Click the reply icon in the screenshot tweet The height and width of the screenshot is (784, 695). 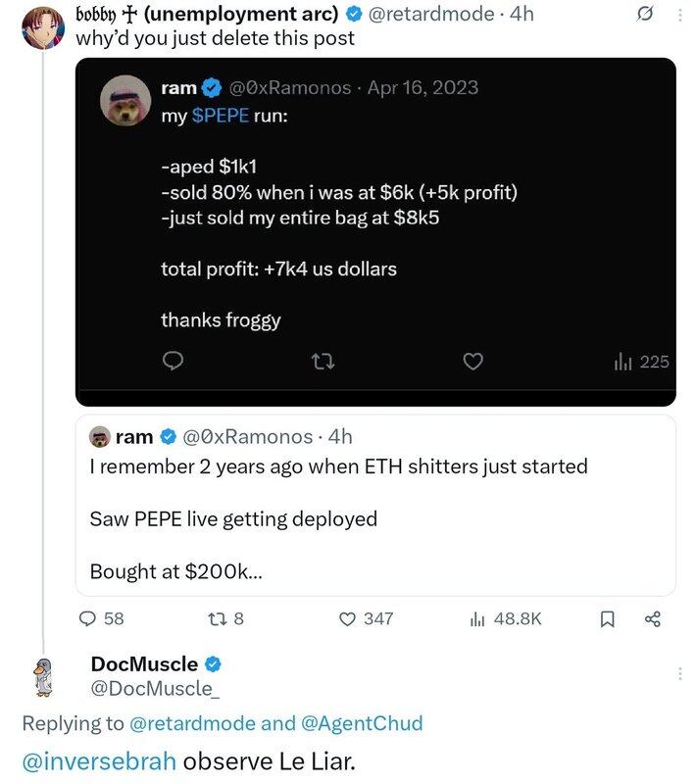point(173,362)
